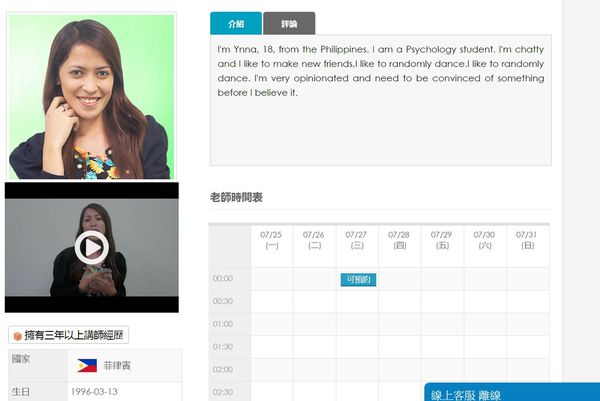
Task: Book the 可預約 slot on 07/27
Action: [x=357, y=279]
